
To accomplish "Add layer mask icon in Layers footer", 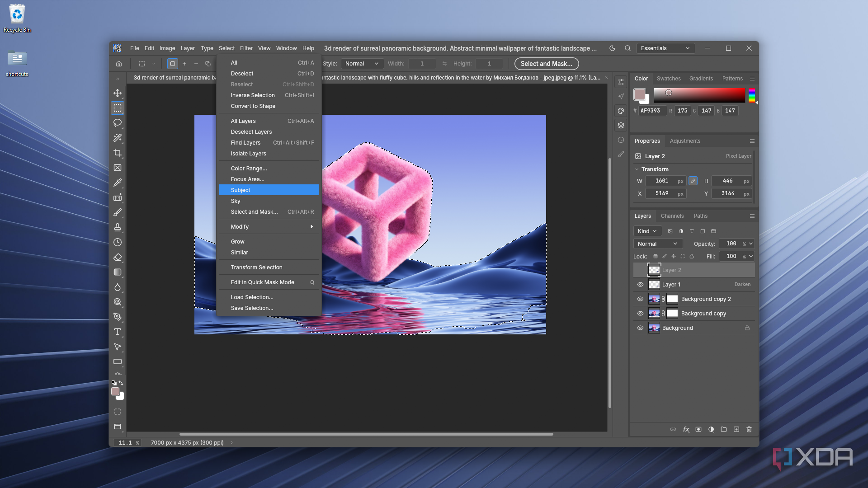I will (x=698, y=429).
